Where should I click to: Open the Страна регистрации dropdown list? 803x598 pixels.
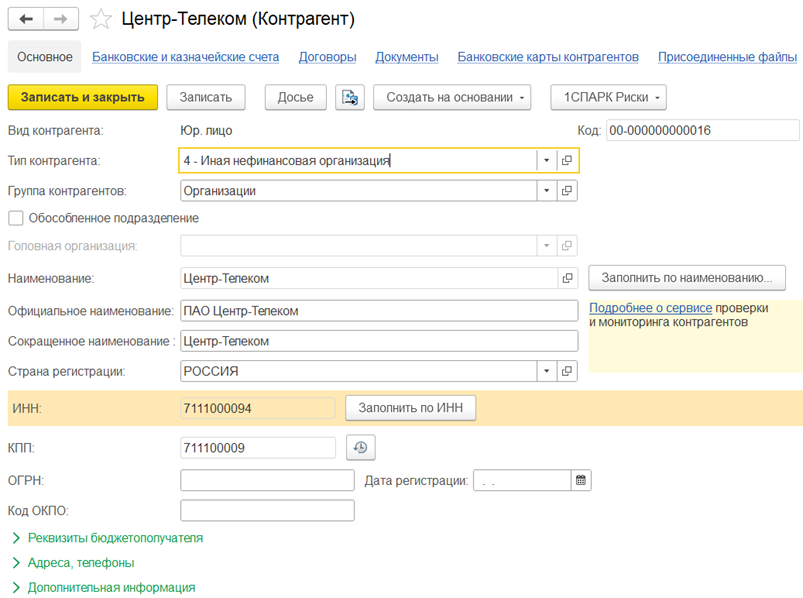click(x=546, y=371)
